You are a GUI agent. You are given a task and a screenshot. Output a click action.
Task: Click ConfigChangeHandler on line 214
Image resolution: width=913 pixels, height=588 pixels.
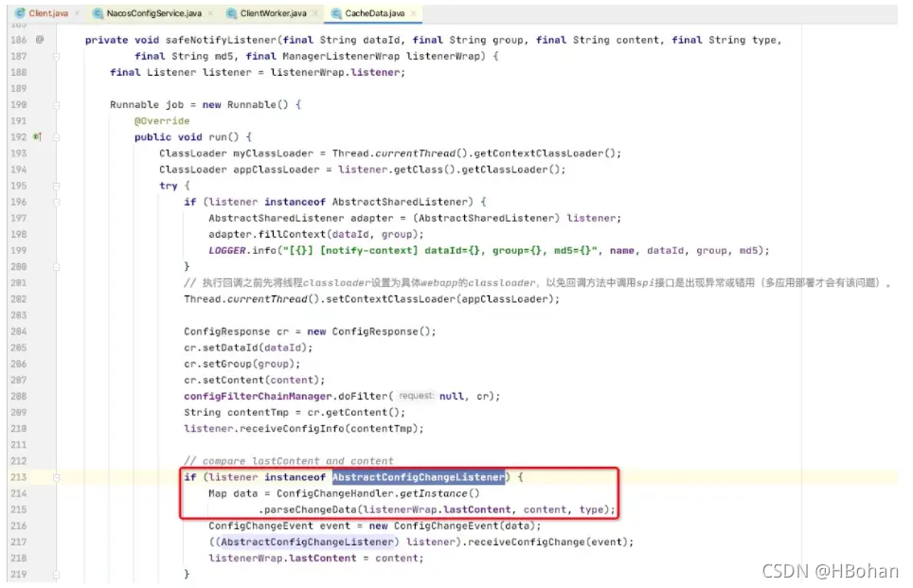[x=335, y=493]
